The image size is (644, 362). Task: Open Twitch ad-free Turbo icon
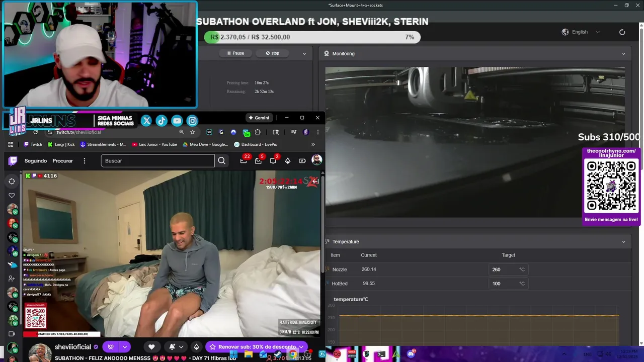pos(302,161)
